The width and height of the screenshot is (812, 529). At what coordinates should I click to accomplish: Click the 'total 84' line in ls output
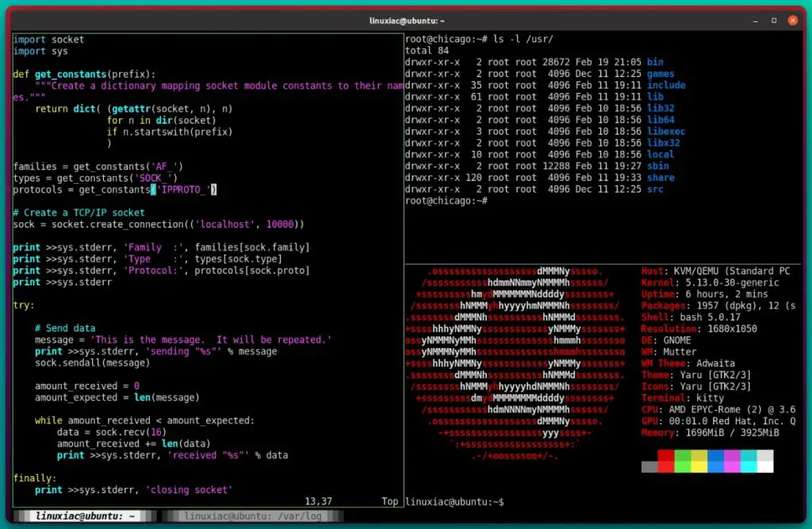(427, 50)
